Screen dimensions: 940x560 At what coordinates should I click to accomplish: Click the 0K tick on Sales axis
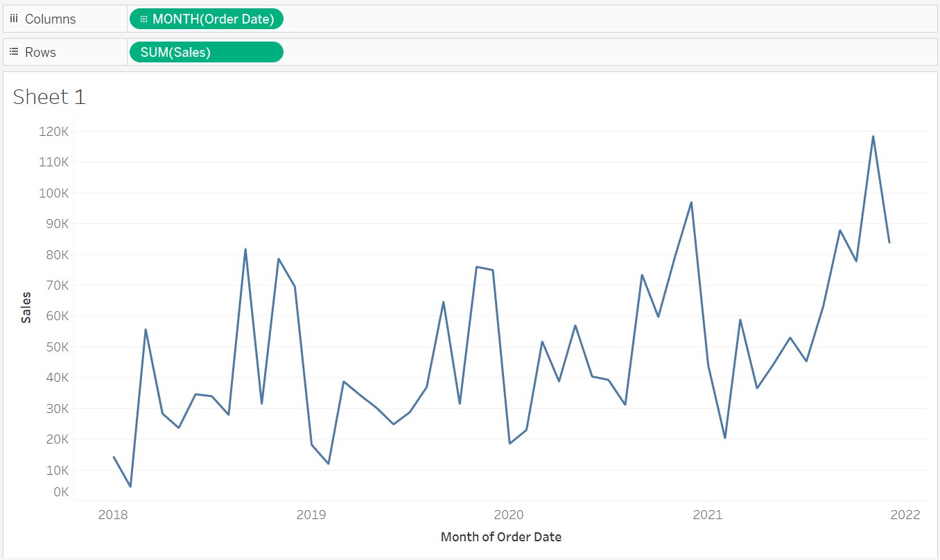(x=61, y=492)
